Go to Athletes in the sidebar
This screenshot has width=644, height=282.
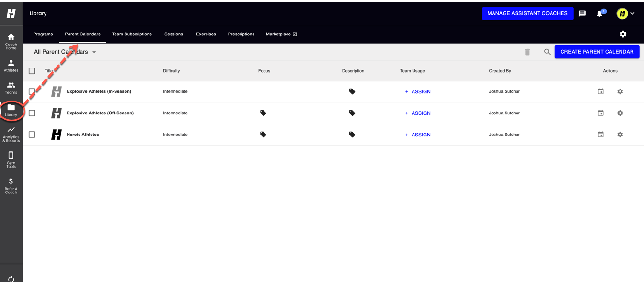tap(11, 66)
